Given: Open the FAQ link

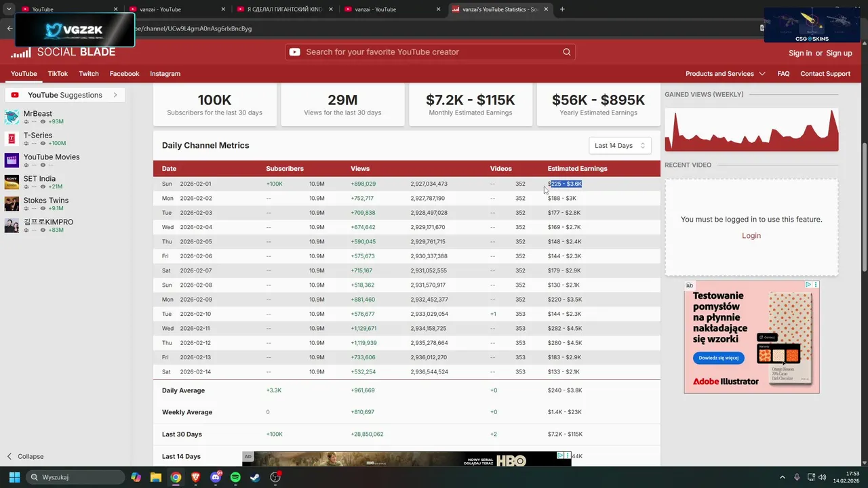Looking at the screenshot, I should point(783,73).
